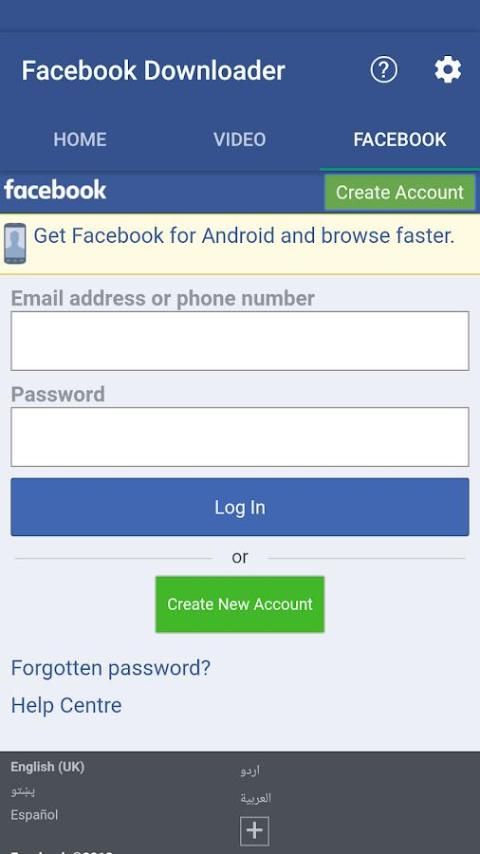Tap the facebook logo
The image size is (480, 854).
(x=55, y=190)
